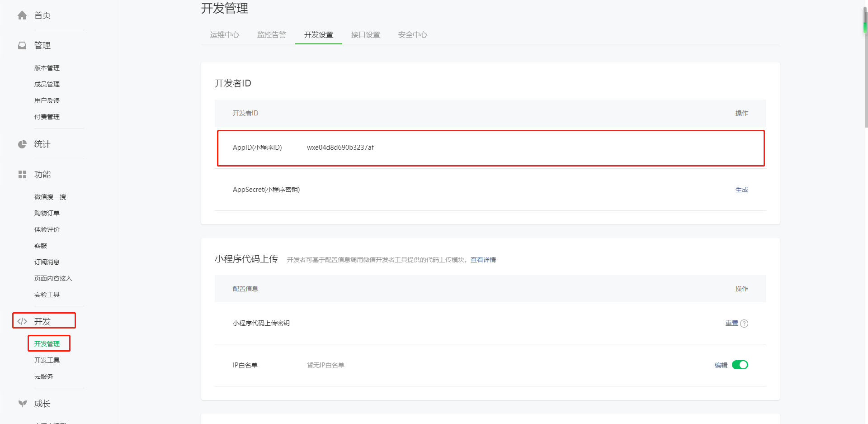Open the 查看详情 link
868x424 pixels.
tap(483, 260)
